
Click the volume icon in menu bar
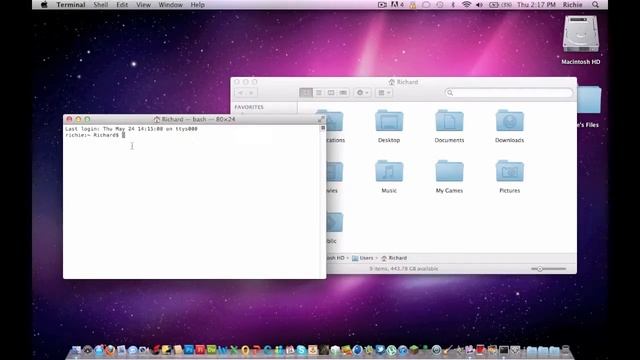coord(480,5)
